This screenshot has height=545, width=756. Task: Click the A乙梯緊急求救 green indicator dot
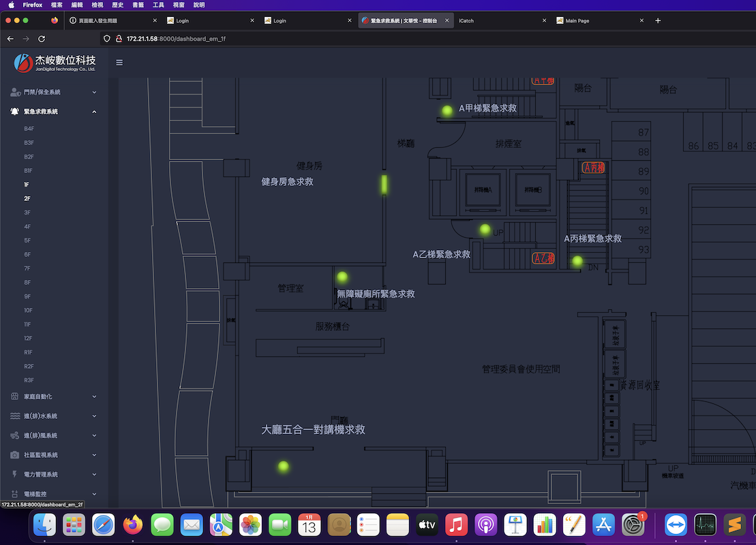485,230
